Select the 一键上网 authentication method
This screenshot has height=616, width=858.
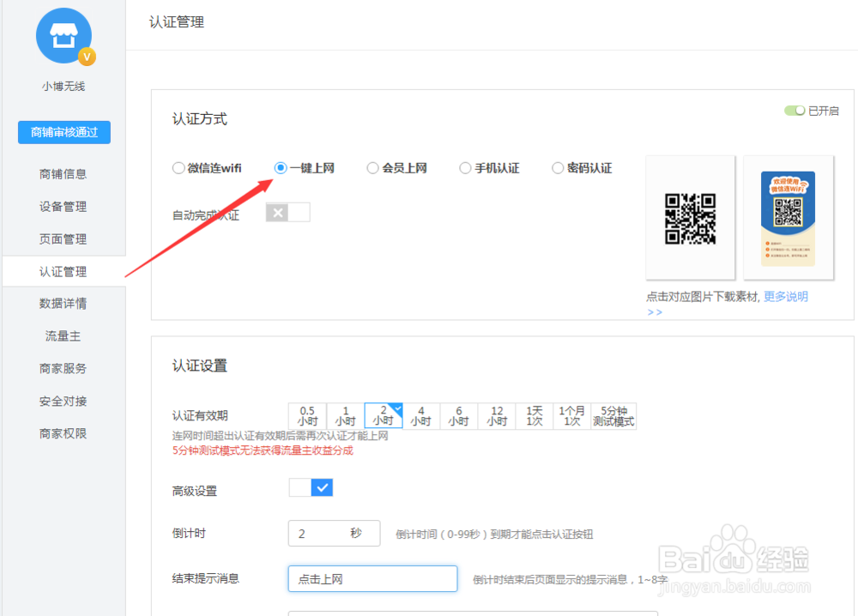pyautogui.click(x=279, y=167)
